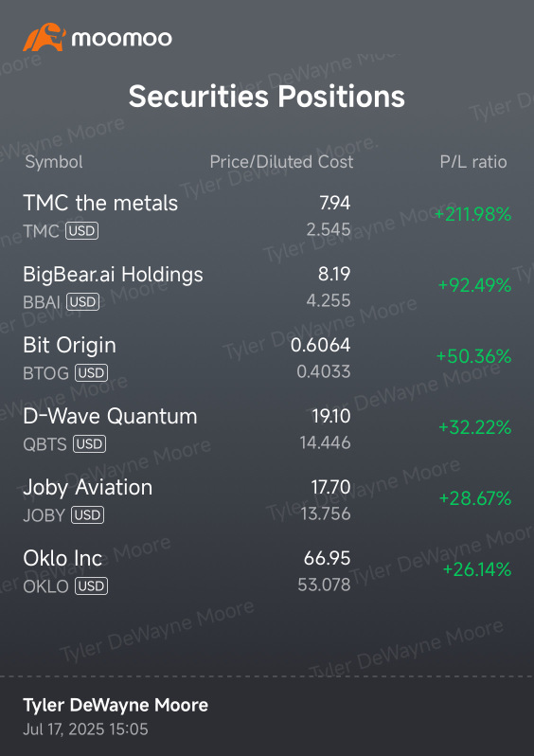534x756 pixels.
Task: Open the Bit Origin position row
Action: click(x=267, y=358)
